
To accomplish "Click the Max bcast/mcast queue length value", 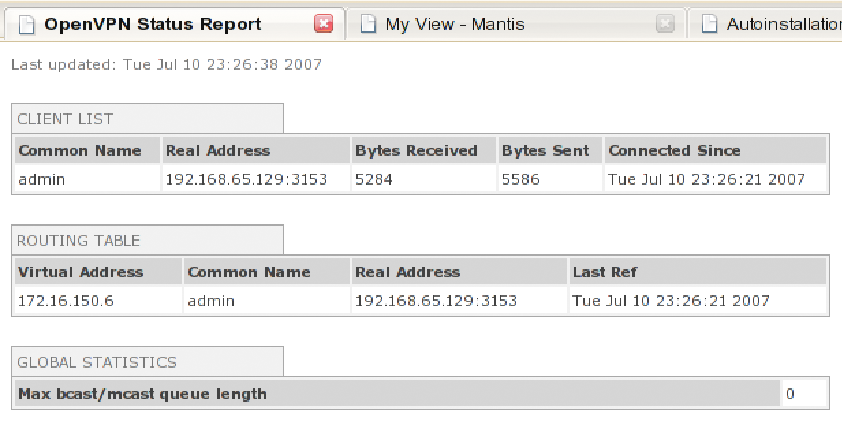I will coord(790,394).
